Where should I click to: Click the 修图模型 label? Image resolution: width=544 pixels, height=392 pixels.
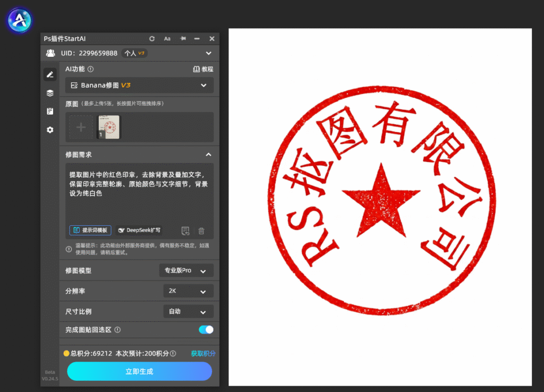[x=79, y=270]
